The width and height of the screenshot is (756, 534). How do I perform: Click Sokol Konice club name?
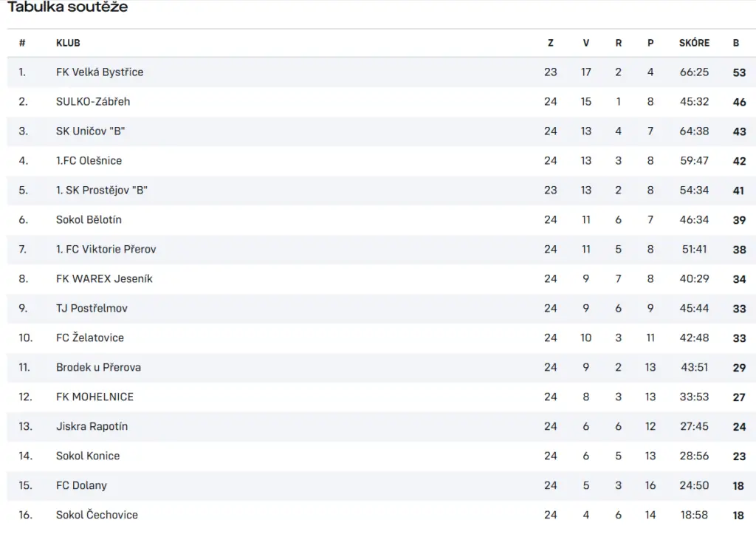point(88,456)
